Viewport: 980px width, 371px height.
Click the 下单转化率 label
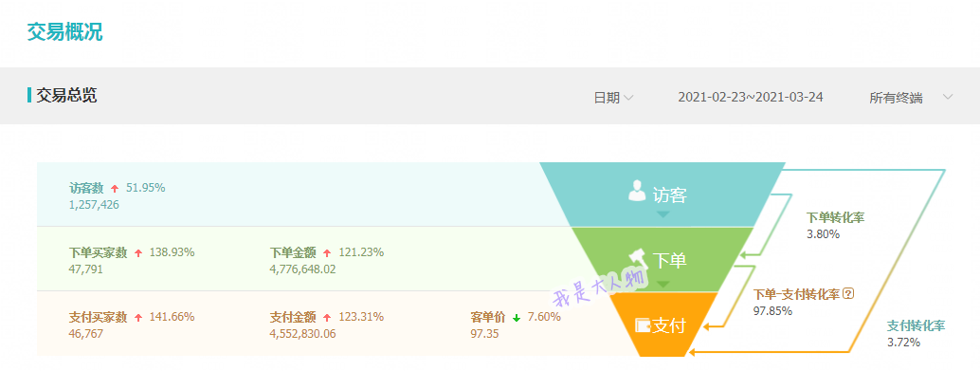(835, 217)
